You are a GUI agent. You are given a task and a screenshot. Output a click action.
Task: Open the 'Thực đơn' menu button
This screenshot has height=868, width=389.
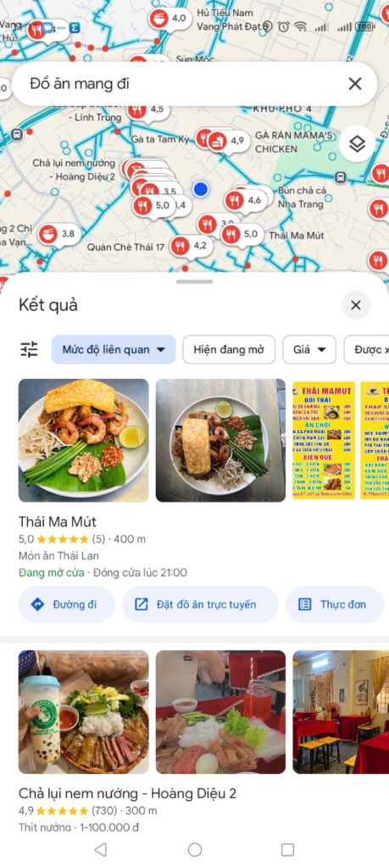[335, 604]
